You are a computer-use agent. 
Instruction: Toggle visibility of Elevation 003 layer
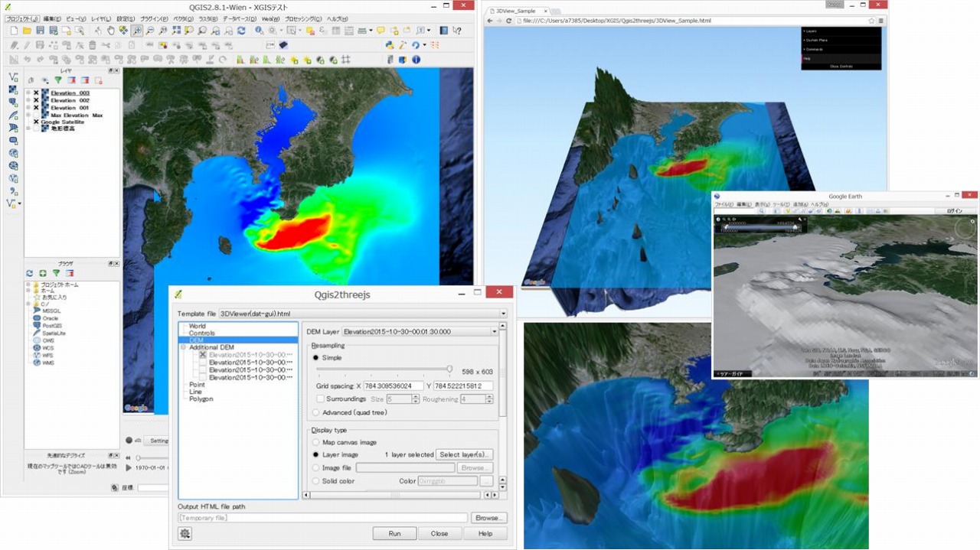tap(36, 93)
